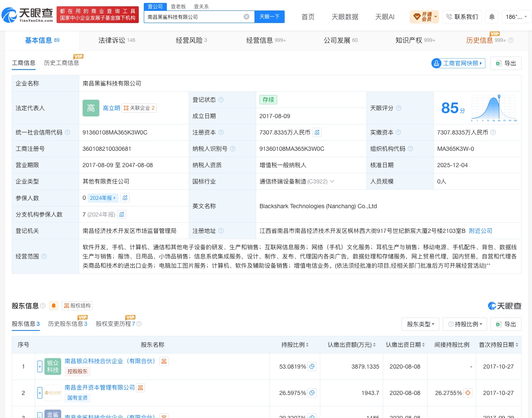Click shareholder alert bell icon
This screenshot has height=418, width=532.
click(x=54, y=306)
